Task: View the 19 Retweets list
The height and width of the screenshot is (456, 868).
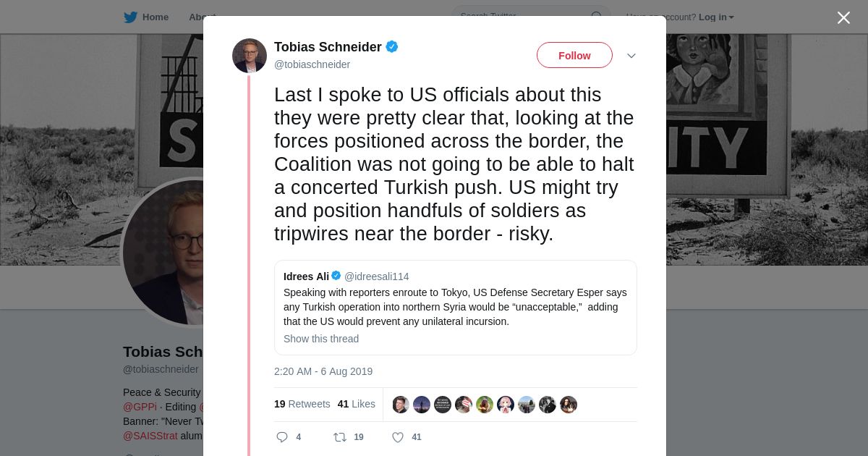Action: pyautogui.click(x=302, y=404)
